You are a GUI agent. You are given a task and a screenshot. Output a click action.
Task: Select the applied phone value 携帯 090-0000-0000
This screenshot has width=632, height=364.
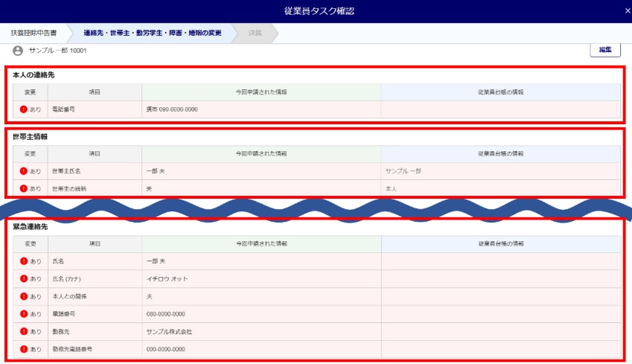tap(172, 109)
